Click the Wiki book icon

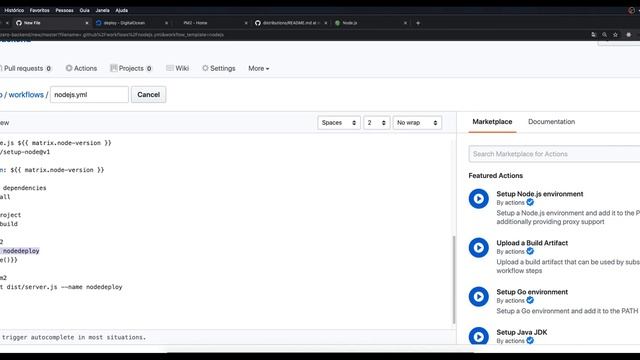(170, 68)
